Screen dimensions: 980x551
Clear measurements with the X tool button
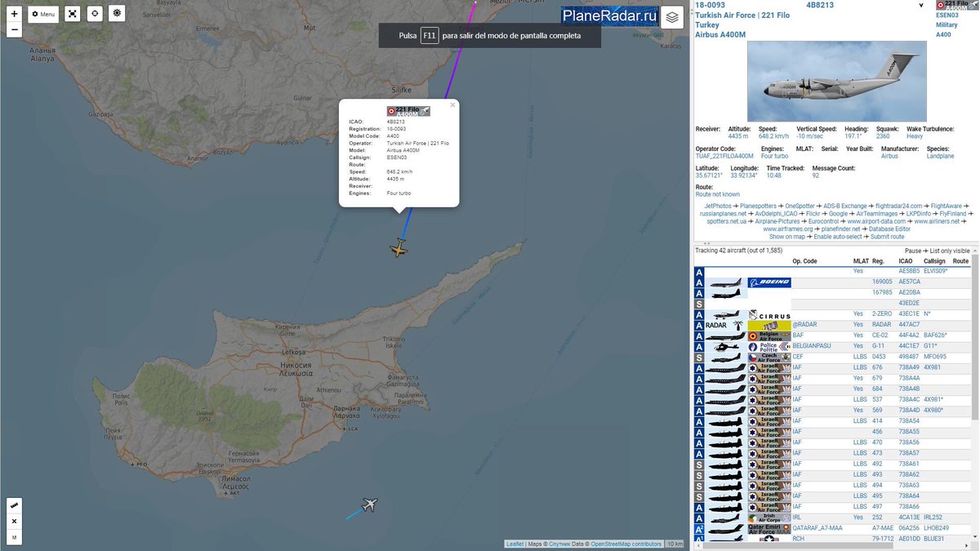[14, 522]
